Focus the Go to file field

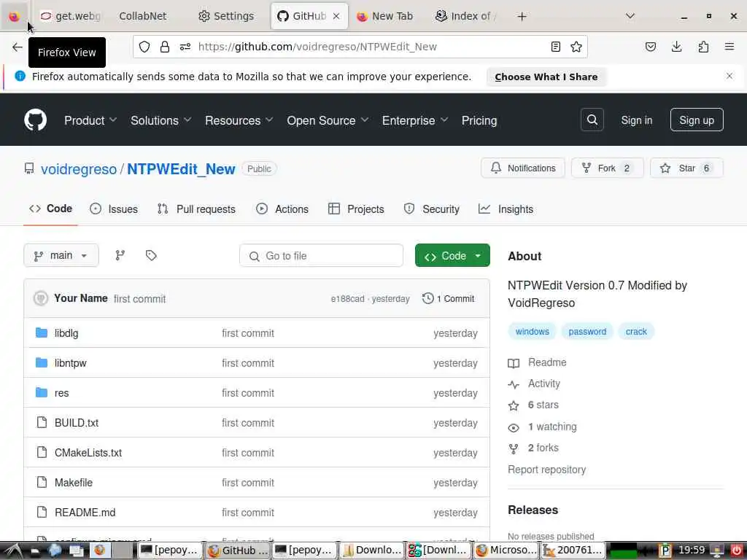pyautogui.click(x=321, y=256)
